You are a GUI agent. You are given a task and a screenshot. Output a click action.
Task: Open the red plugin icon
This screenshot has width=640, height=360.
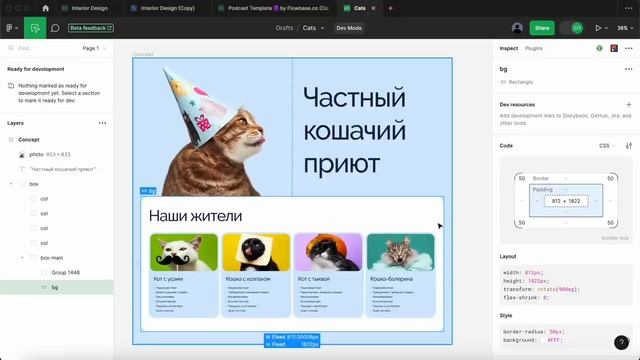(614, 48)
